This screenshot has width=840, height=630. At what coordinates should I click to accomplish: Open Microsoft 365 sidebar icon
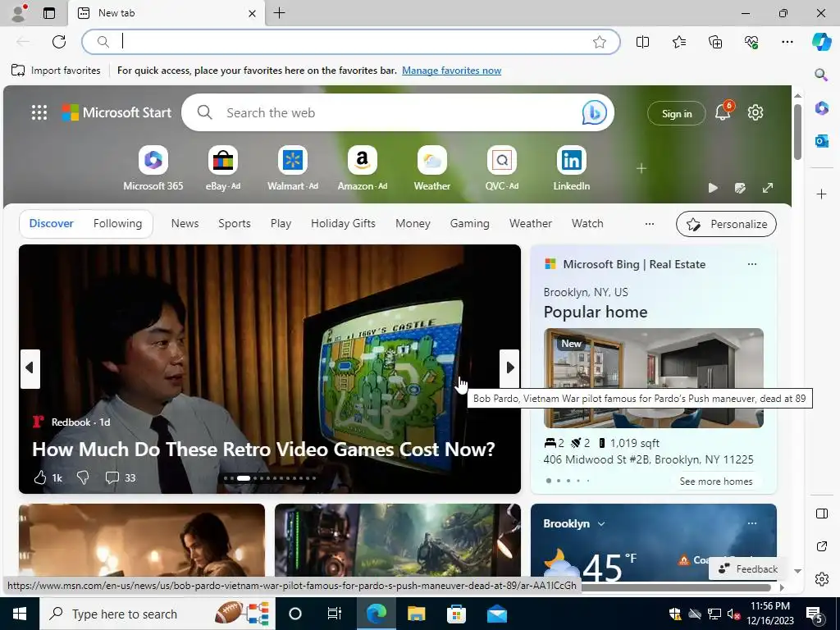[x=821, y=108]
